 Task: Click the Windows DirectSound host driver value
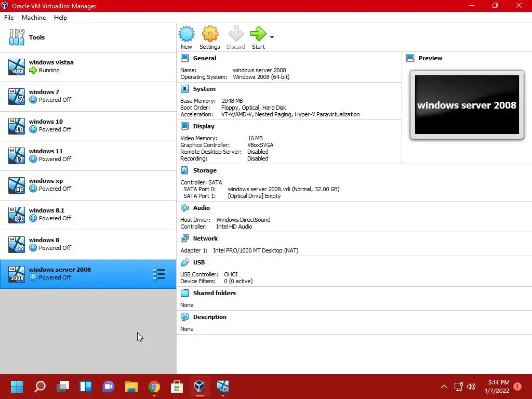pyautogui.click(x=243, y=220)
